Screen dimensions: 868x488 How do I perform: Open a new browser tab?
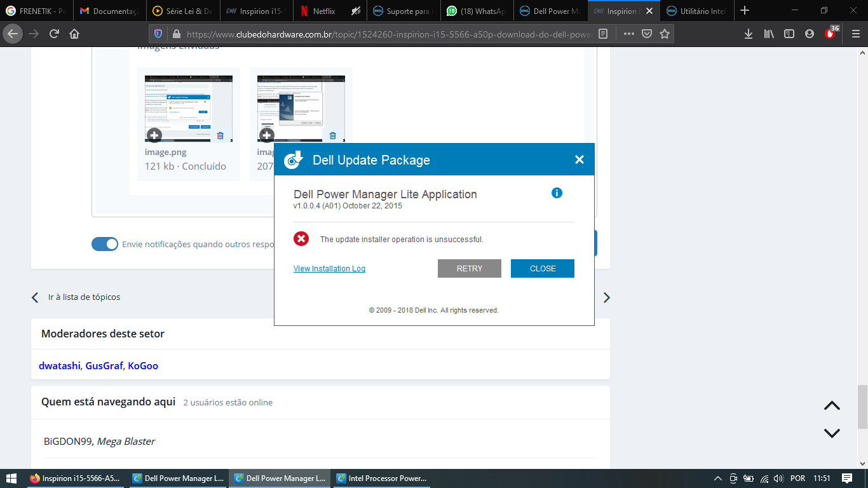pos(745,11)
